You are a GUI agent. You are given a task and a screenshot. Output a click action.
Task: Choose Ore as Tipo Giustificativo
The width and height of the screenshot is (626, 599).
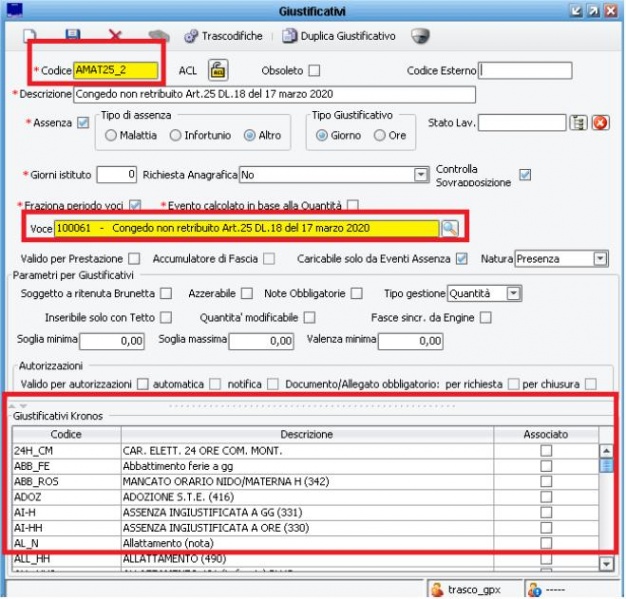(x=380, y=135)
